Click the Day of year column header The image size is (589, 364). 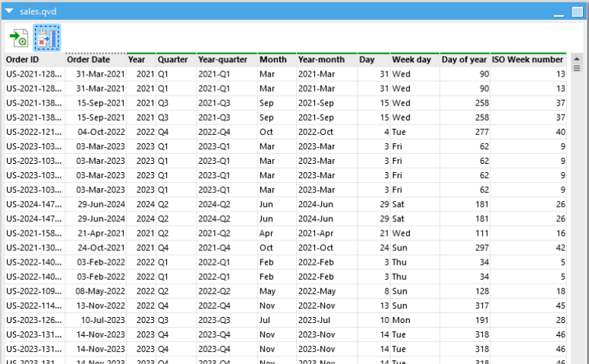tap(465, 60)
